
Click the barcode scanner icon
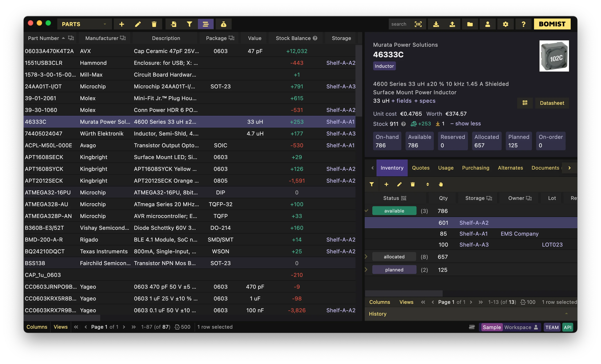click(418, 24)
